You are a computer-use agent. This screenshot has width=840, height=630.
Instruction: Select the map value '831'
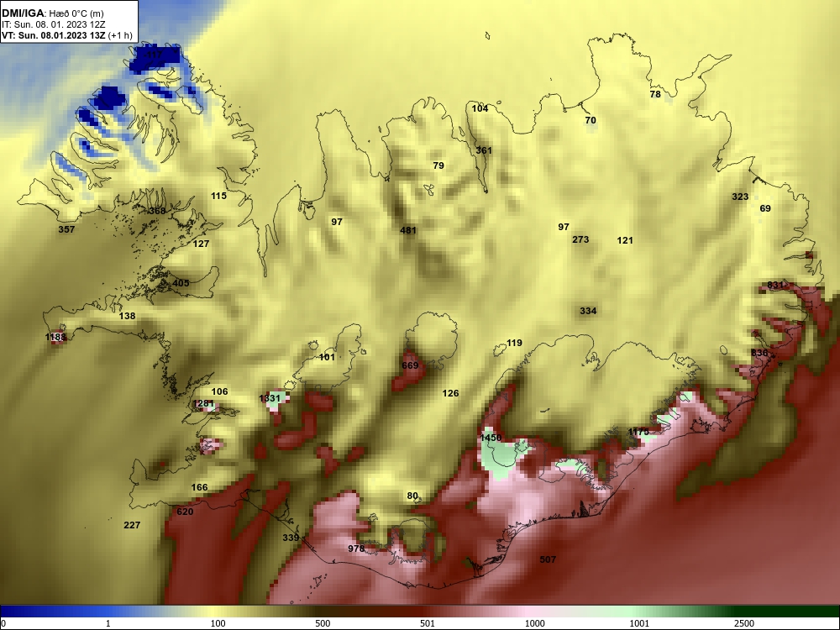click(775, 285)
